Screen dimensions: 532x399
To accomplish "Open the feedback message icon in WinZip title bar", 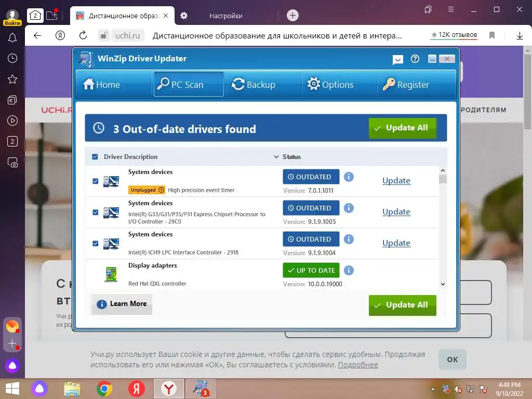I will pyautogui.click(x=397, y=60).
